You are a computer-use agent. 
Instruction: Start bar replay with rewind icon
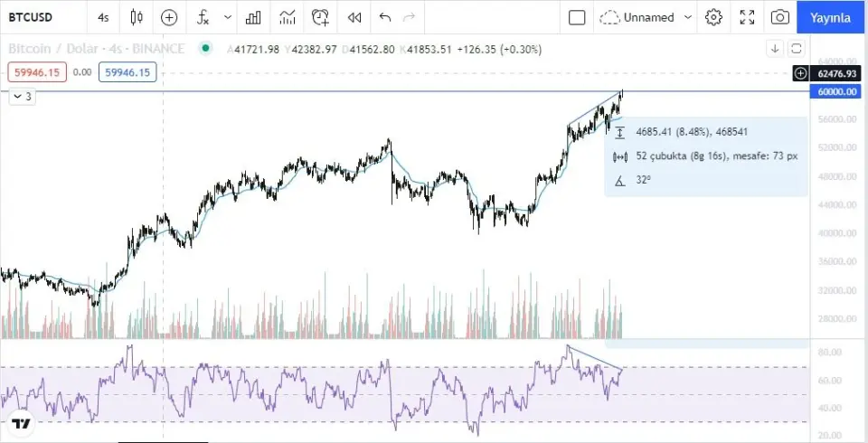click(x=354, y=17)
